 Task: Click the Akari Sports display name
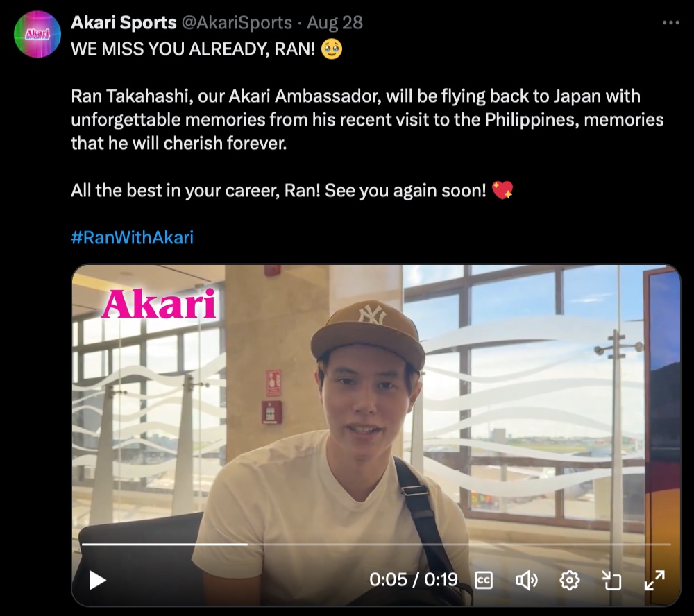pos(124,23)
